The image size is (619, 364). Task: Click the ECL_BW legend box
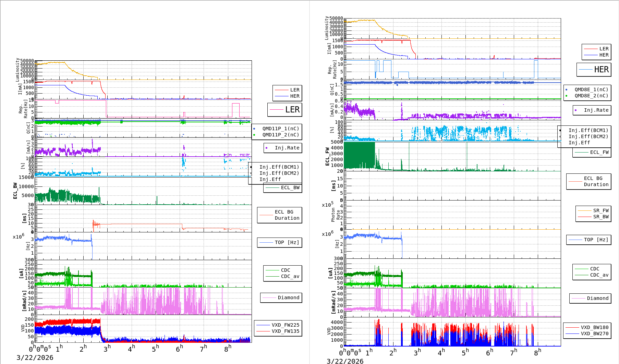[x=283, y=187]
